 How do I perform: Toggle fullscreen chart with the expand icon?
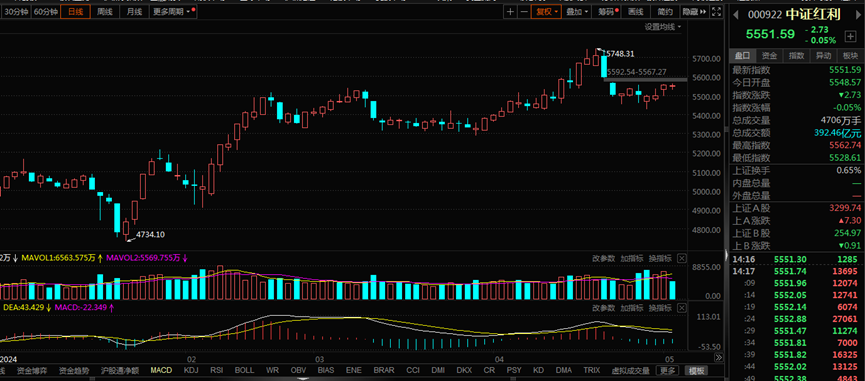717,12
